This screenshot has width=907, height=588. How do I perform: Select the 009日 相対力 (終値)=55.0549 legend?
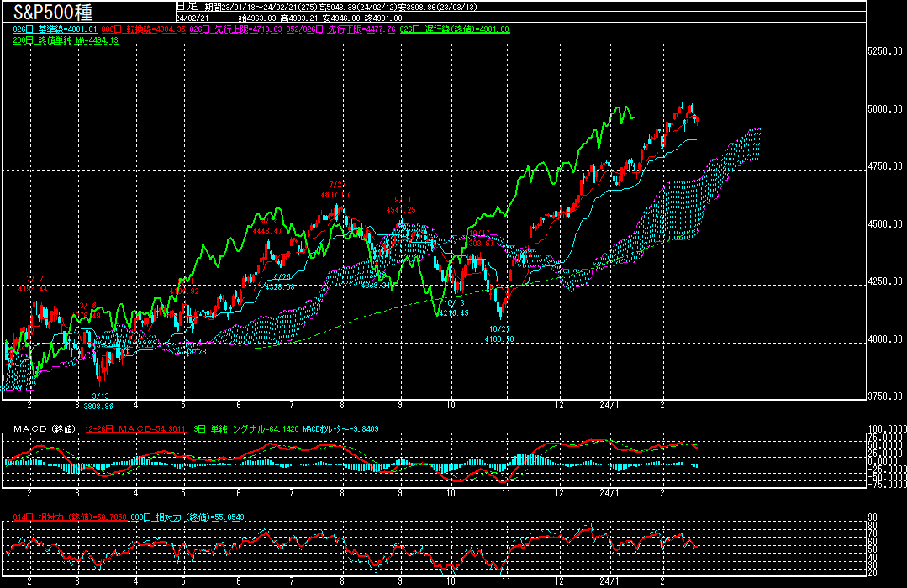tap(187, 517)
